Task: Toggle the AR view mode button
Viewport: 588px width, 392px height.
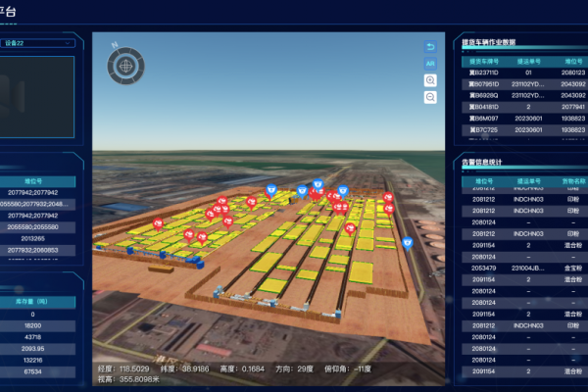Action: pyautogui.click(x=430, y=63)
